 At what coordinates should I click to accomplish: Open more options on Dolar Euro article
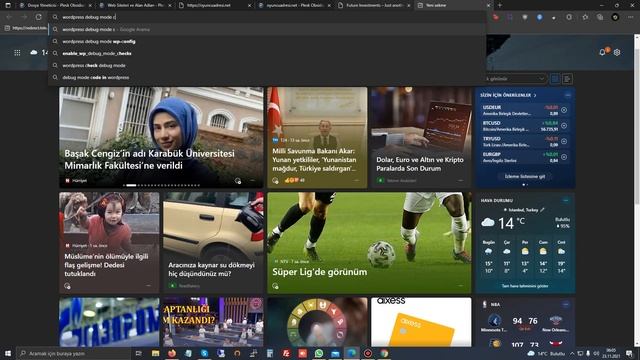coord(460,180)
